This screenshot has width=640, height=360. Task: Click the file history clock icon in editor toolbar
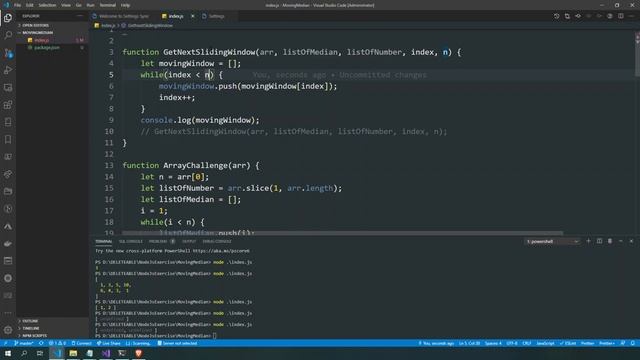[x=556, y=16]
